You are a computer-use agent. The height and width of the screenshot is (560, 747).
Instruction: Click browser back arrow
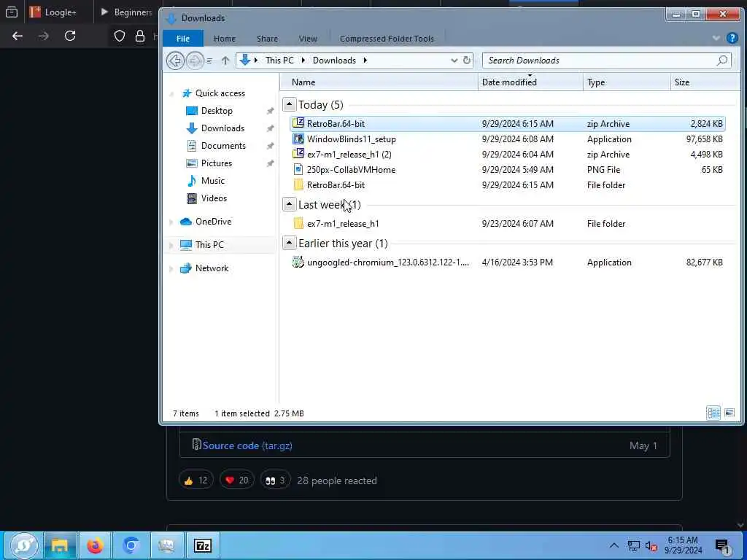pos(18,36)
